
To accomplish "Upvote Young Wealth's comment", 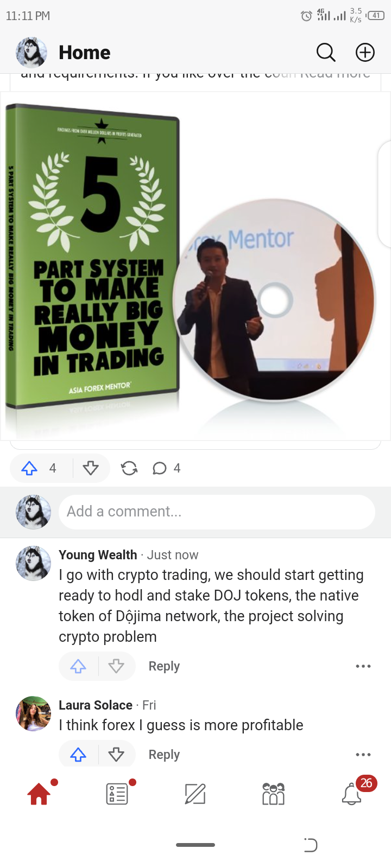I will click(78, 666).
